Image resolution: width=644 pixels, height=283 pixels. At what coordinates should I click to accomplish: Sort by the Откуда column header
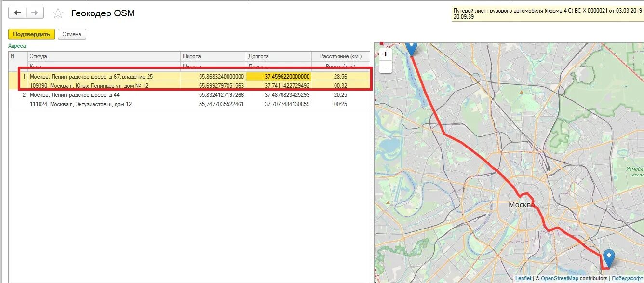[104, 56]
